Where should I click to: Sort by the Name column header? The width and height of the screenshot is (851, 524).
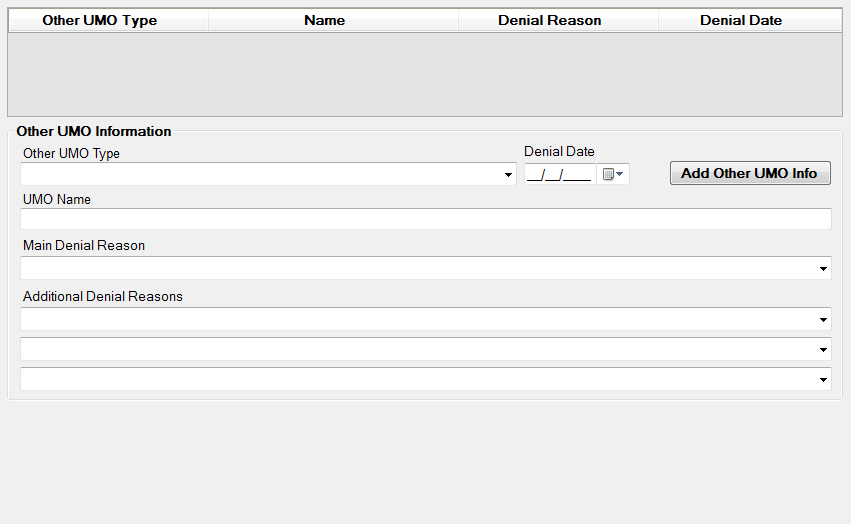(x=324, y=20)
